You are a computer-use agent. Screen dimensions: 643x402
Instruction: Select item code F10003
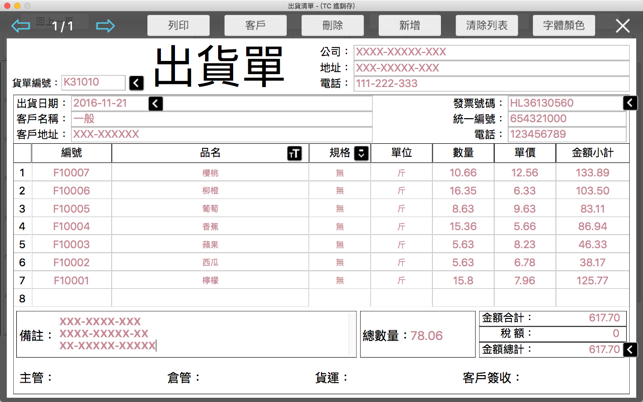(x=71, y=244)
